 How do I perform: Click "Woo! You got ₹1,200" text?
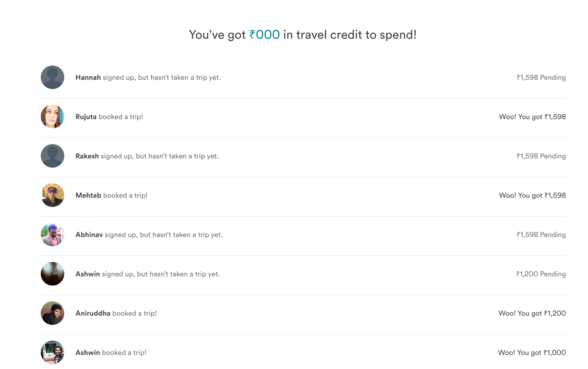coord(532,313)
